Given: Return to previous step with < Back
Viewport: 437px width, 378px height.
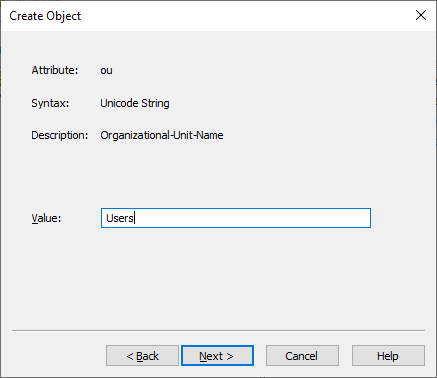Looking at the screenshot, I should point(142,356).
